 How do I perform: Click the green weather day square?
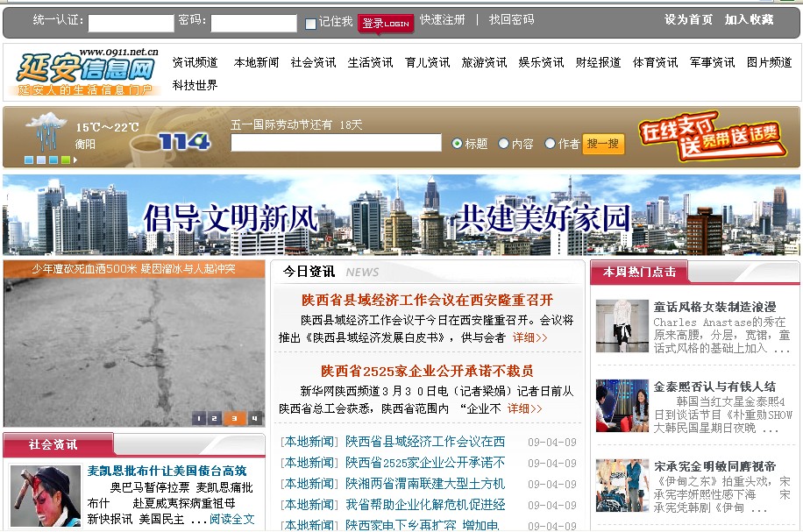66,160
